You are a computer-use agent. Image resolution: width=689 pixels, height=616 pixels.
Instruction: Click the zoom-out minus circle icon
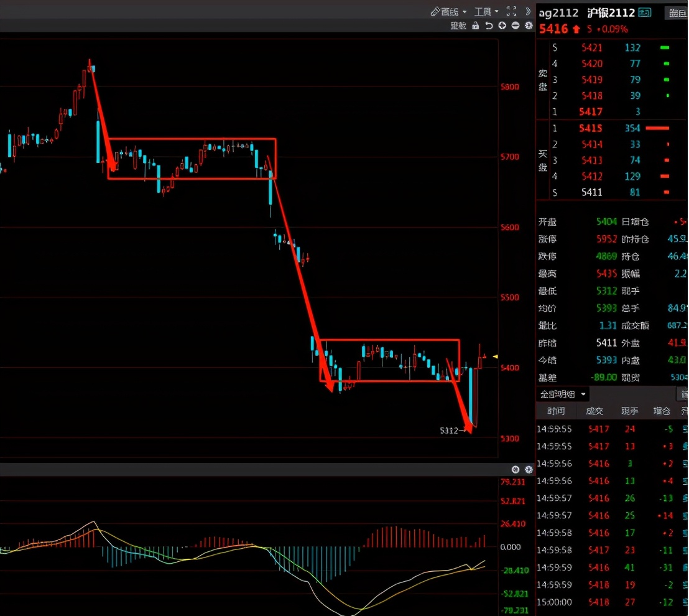point(515,26)
